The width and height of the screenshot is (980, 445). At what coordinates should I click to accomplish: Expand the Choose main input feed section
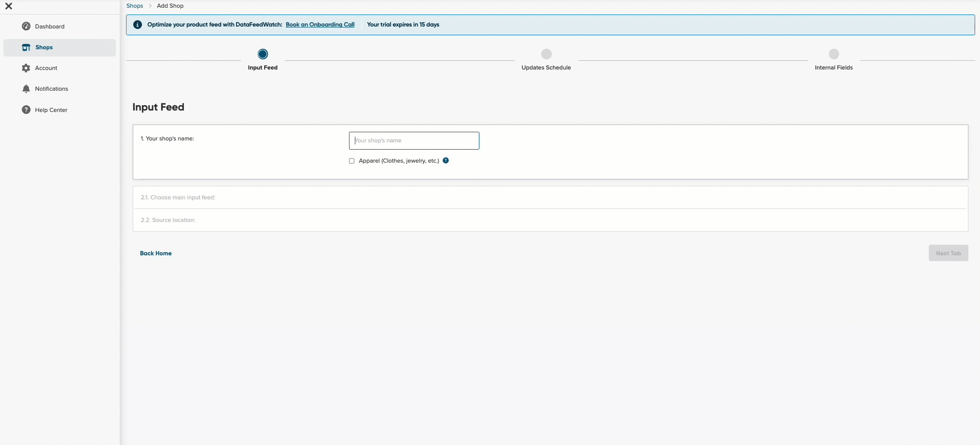pos(550,197)
